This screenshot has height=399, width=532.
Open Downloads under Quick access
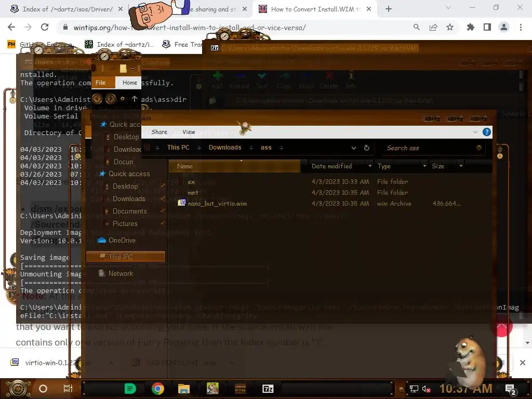129,199
